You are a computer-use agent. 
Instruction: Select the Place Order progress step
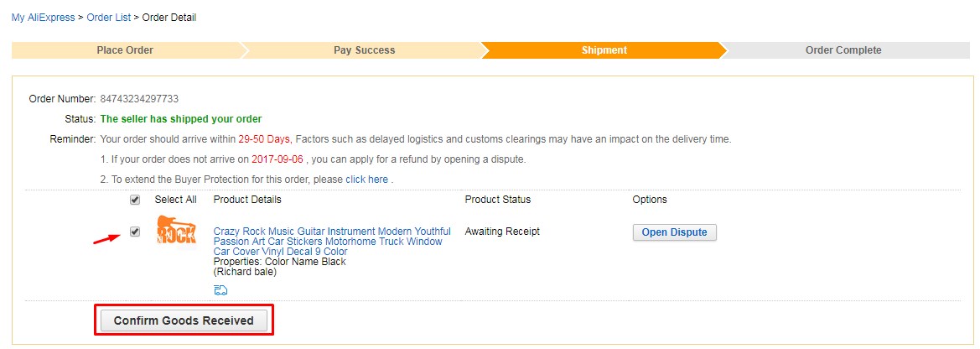click(x=125, y=50)
